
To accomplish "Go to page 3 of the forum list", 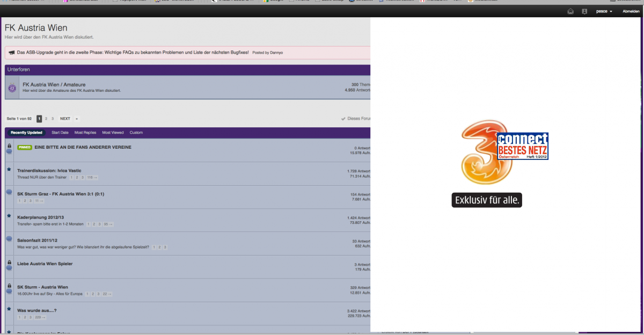I will [x=53, y=119].
